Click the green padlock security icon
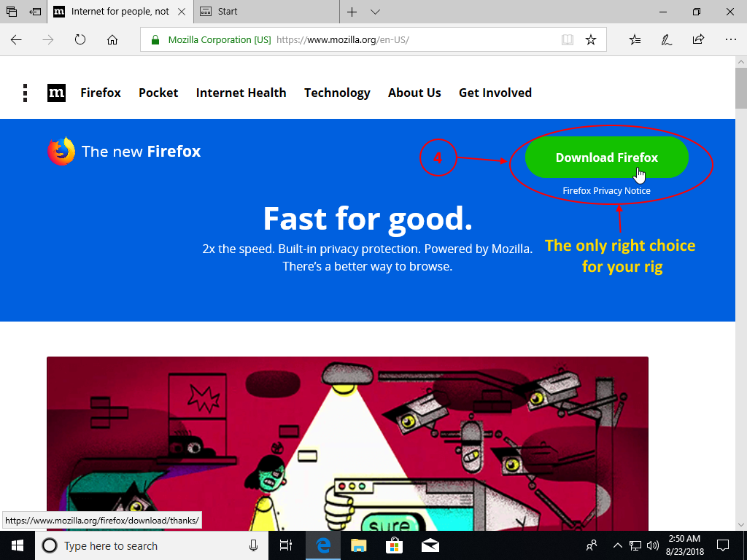This screenshot has width=747, height=560. (155, 39)
